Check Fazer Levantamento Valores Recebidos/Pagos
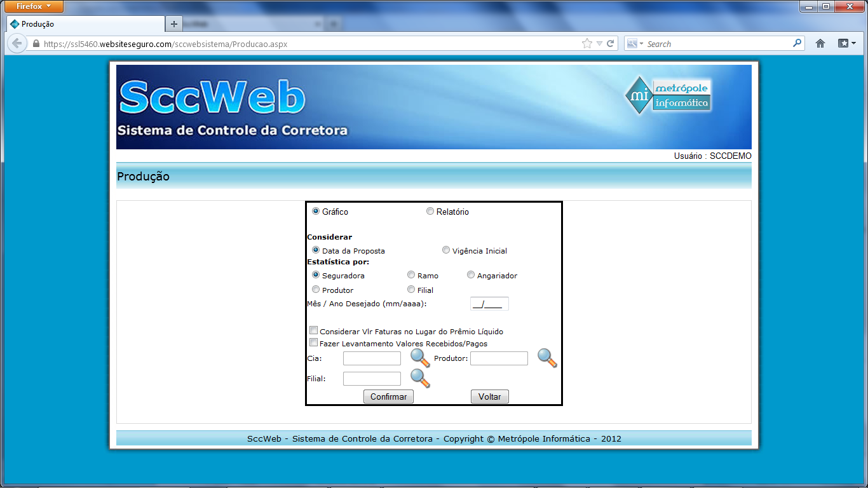Image resolution: width=868 pixels, height=488 pixels. [x=313, y=342]
